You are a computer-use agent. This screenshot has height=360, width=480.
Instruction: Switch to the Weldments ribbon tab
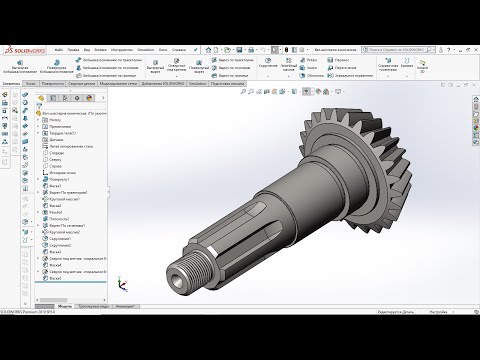click(x=82, y=83)
